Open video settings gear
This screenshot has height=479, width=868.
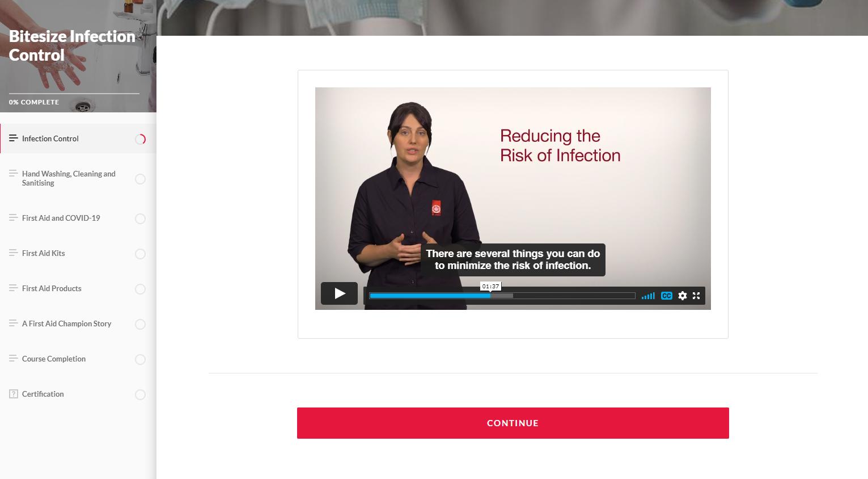coord(683,296)
